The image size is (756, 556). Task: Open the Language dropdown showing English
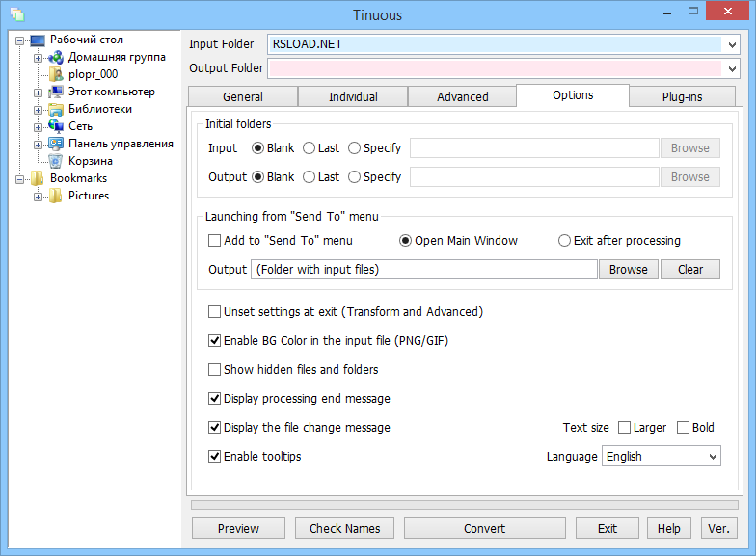coord(661,457)
